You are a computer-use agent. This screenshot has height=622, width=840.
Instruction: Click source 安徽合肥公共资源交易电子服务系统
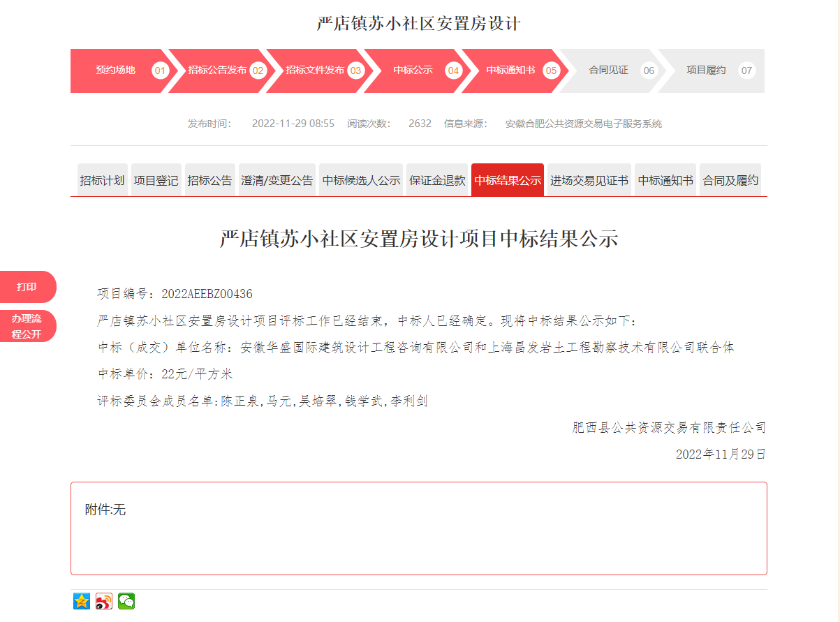pyautogui.click(x=584, y=124)
